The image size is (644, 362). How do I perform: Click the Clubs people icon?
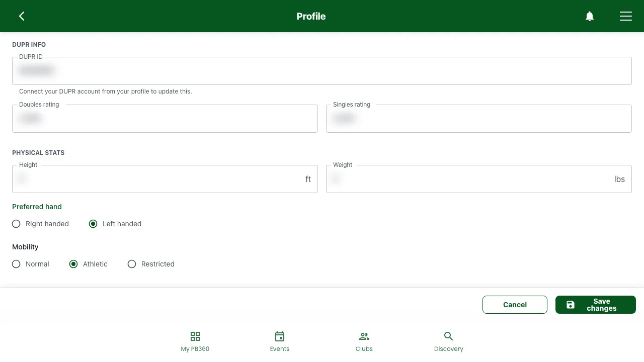point(364,336)
